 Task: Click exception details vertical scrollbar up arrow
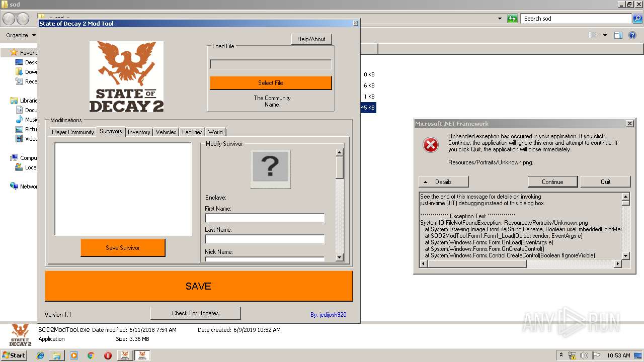625,197
